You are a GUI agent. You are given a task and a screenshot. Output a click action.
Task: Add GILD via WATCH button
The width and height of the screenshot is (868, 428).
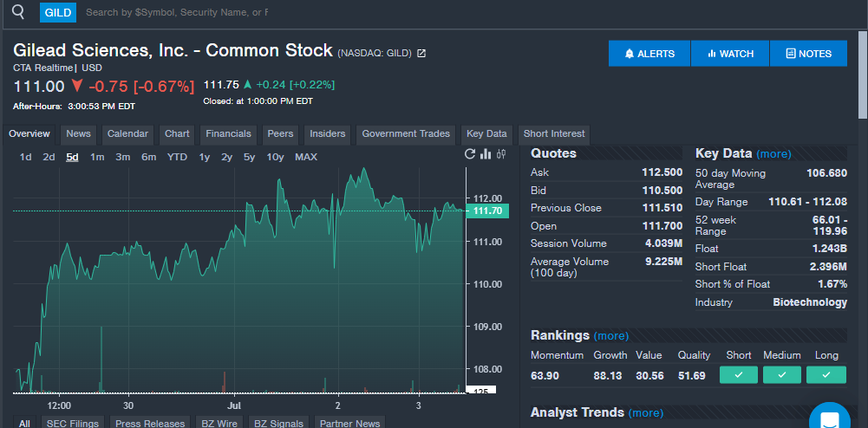click(730, 54)
